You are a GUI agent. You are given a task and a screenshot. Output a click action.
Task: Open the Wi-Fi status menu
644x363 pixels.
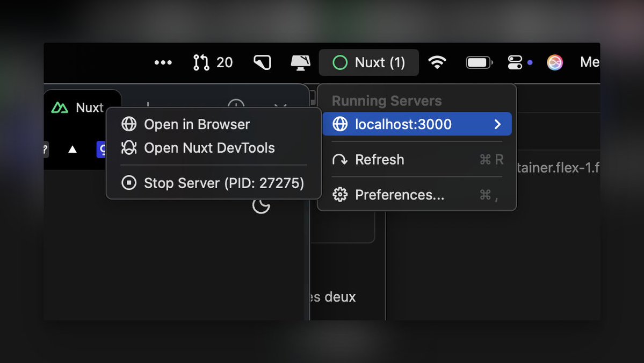point(437,62)
